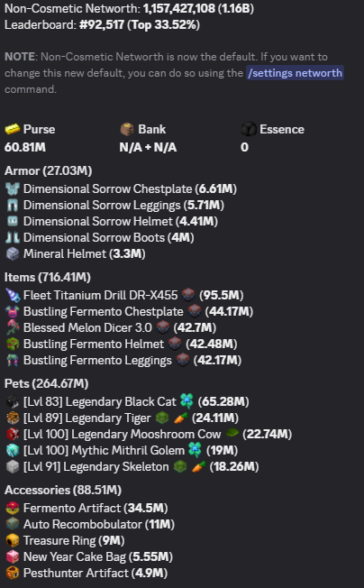Click the Legendary Tiger pet icon
The height and width of the screenshot is (588, 364).
13,418
